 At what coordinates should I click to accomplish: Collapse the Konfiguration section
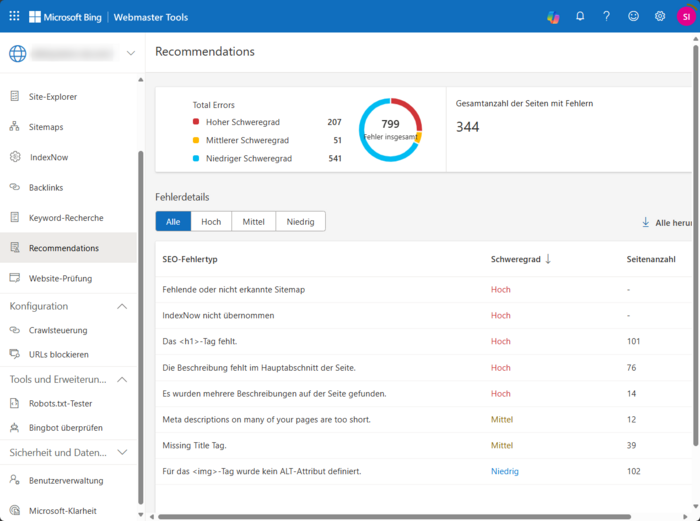pos(122,306)
